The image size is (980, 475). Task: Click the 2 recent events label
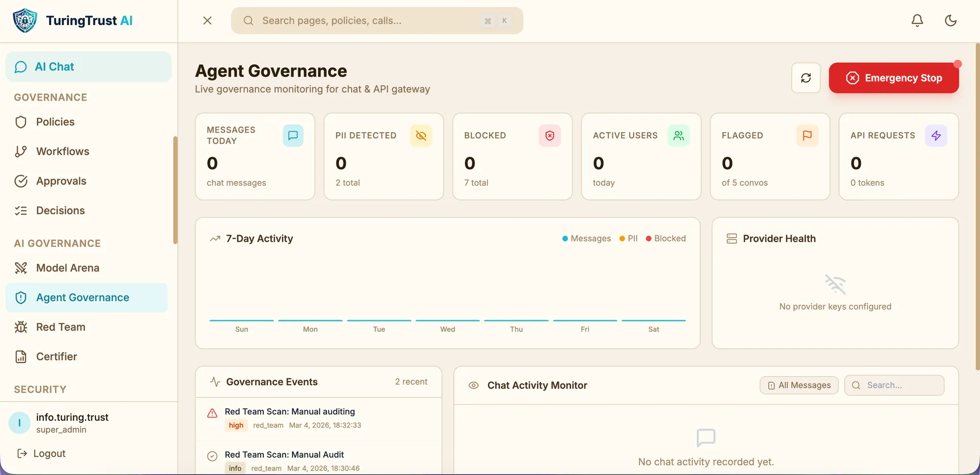(x=411, y=382)
